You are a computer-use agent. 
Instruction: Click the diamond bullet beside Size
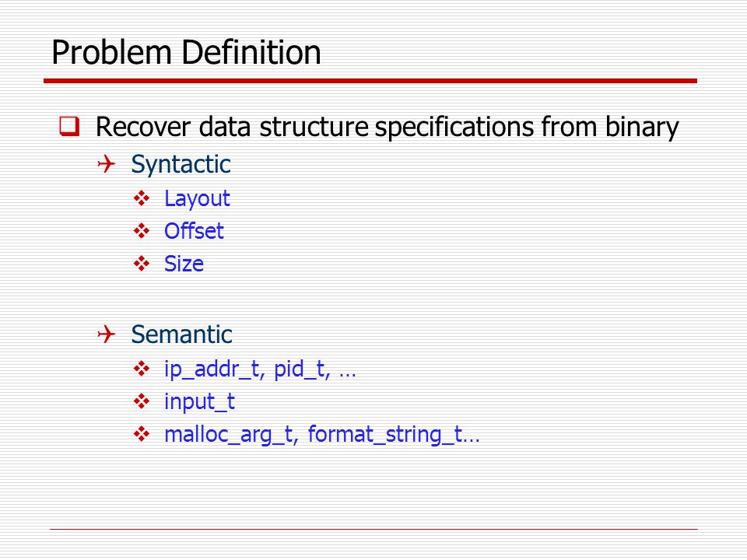click(142, 264)
